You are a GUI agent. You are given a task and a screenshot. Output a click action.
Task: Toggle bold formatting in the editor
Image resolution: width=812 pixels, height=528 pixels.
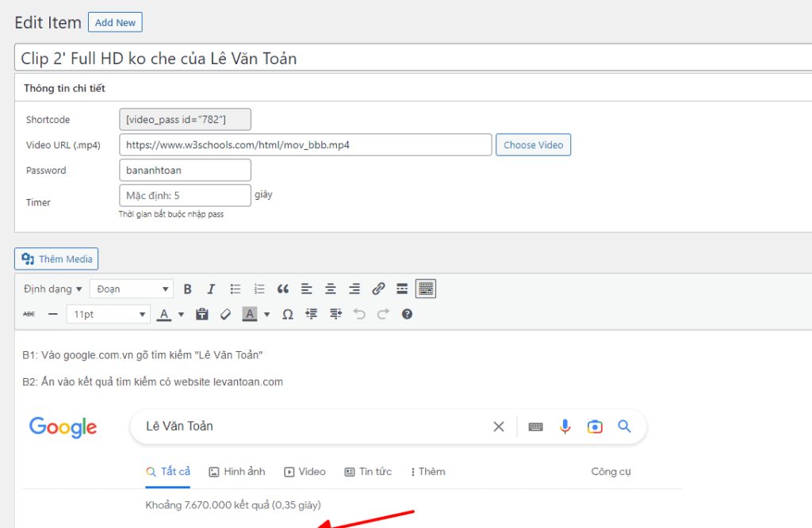[x=188, y=289]
